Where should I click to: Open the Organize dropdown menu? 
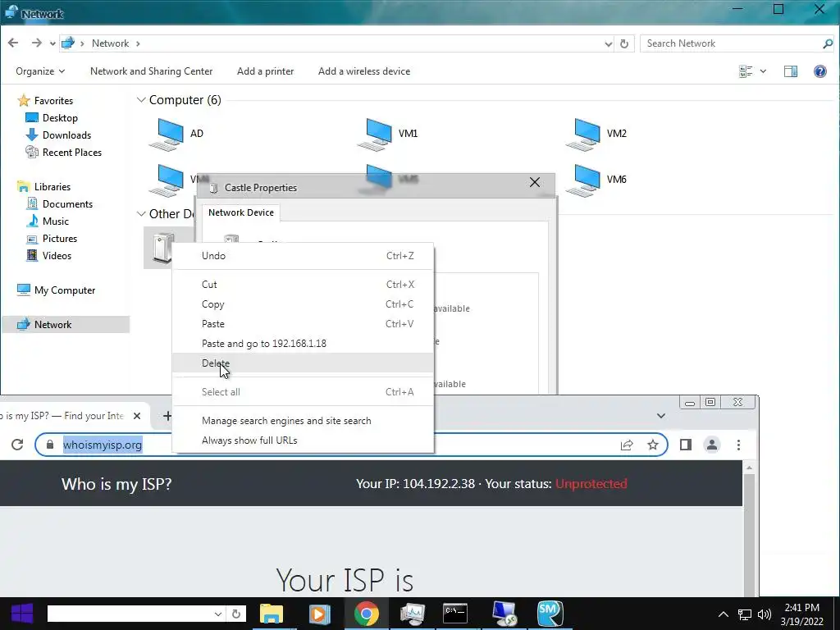click(40, 71)
